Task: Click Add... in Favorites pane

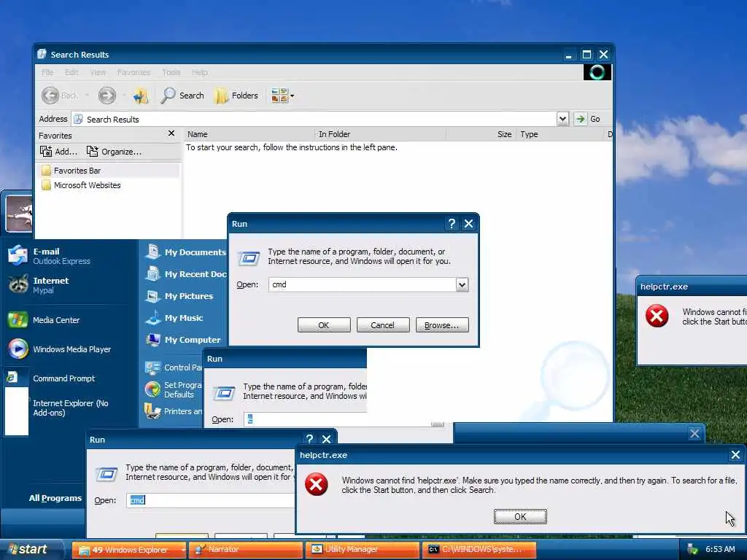Action: (x=58, y=152)
